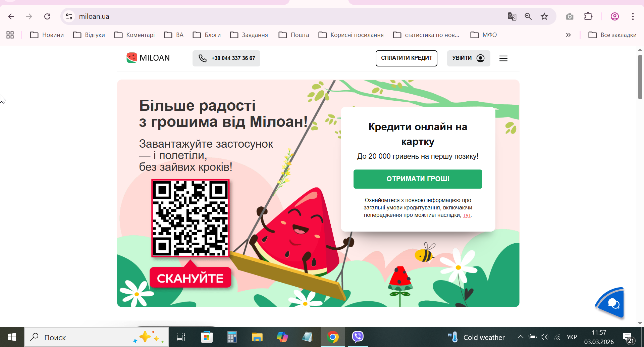
Task: Show hidden system tray icons
Action: (x=520, y=337)
